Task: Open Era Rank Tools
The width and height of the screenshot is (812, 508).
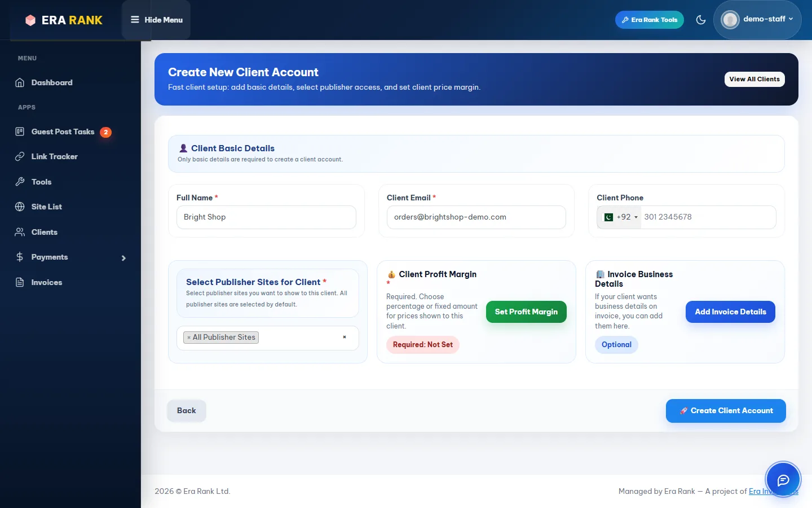Action: tap(650, 20)
